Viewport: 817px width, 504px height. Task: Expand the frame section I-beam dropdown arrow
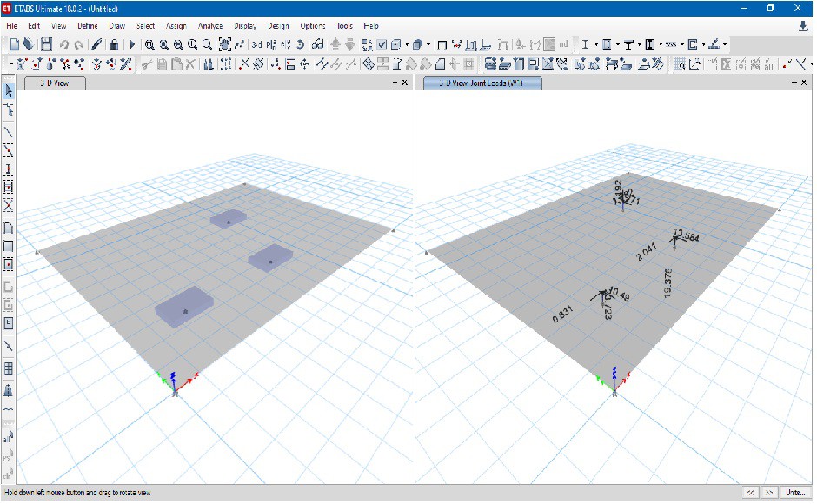(595, 44)
